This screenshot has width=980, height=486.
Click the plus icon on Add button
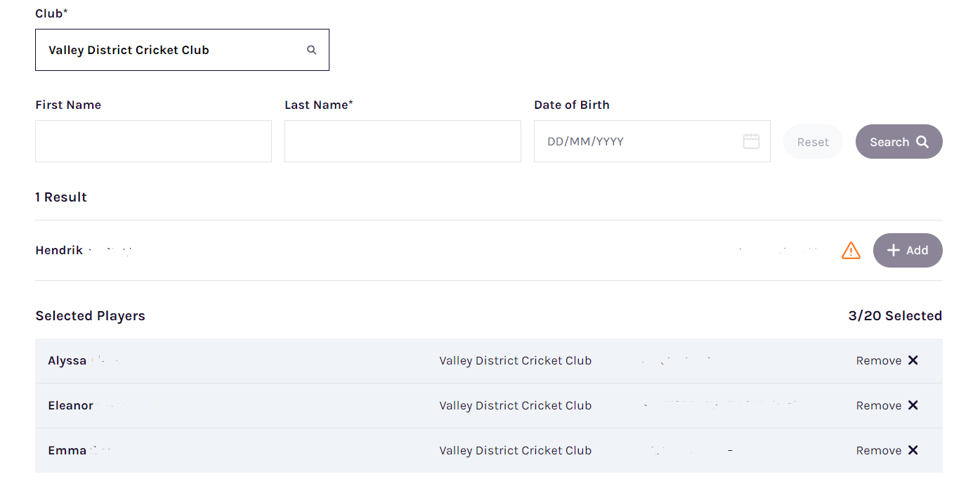894,250
